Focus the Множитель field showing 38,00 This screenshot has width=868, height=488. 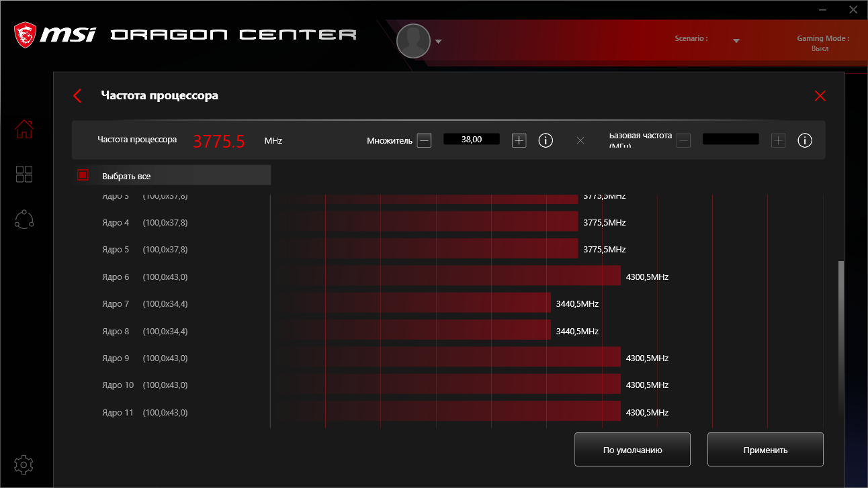[x=472, y=139]
